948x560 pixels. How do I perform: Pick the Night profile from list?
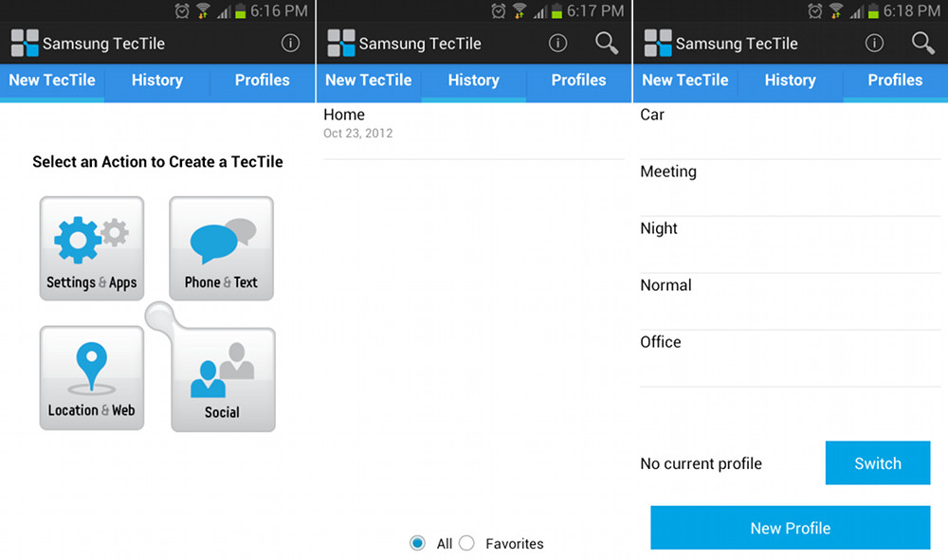point(791,244)
